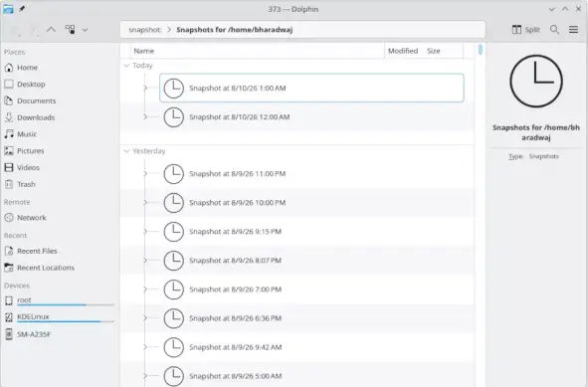Open the hamburger menu
The width and height of the screenshot is (588, 387).
click(x=573, y=30)
